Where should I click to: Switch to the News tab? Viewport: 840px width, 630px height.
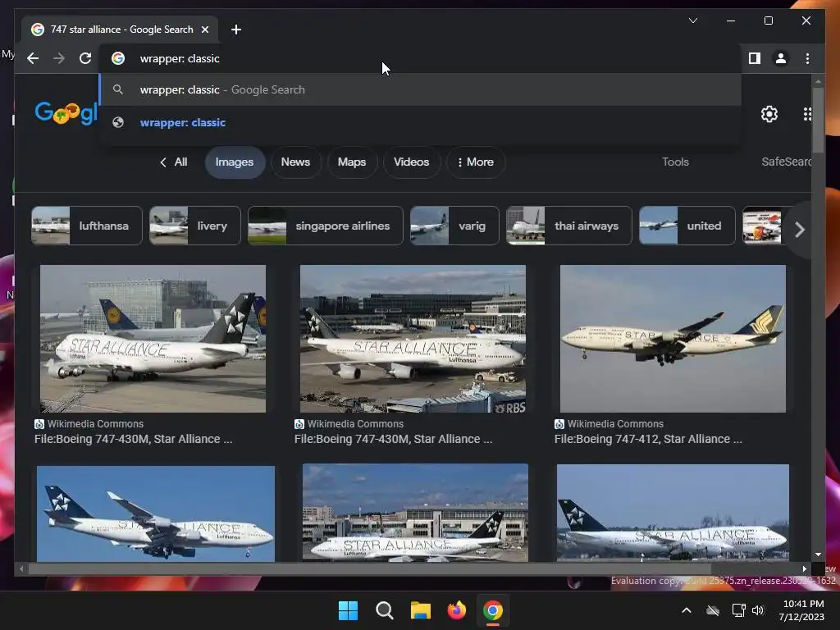[295, 162]
